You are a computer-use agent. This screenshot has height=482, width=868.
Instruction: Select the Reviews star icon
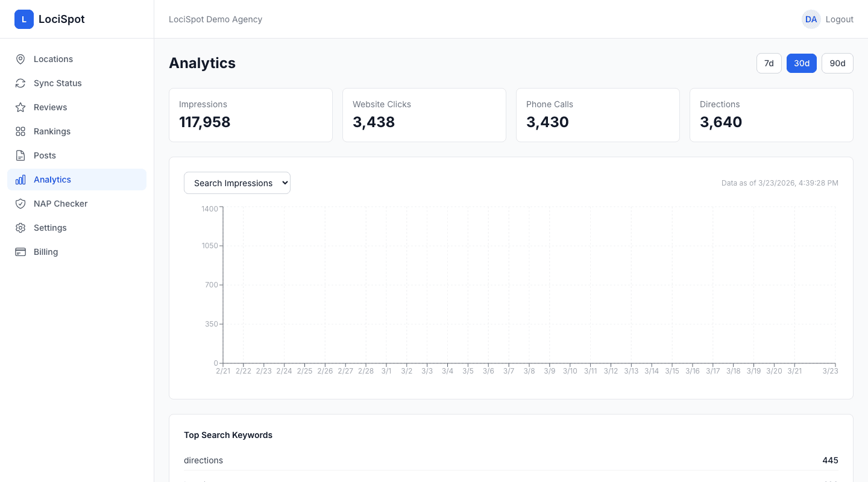point(20,107)
